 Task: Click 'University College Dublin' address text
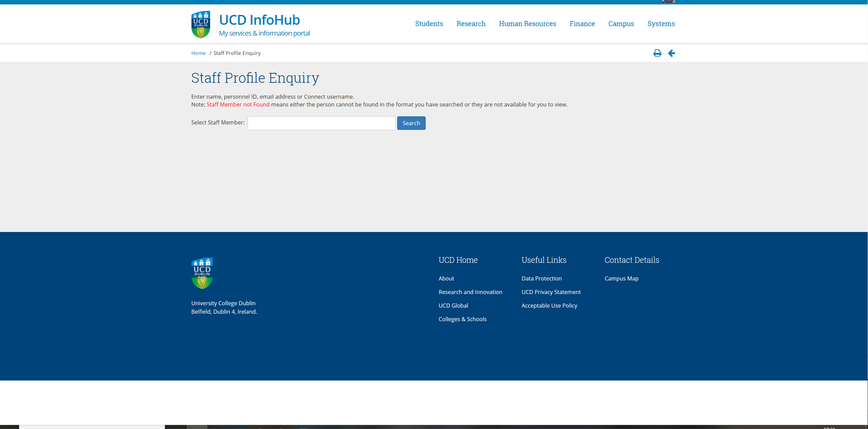tap(223, 303)
